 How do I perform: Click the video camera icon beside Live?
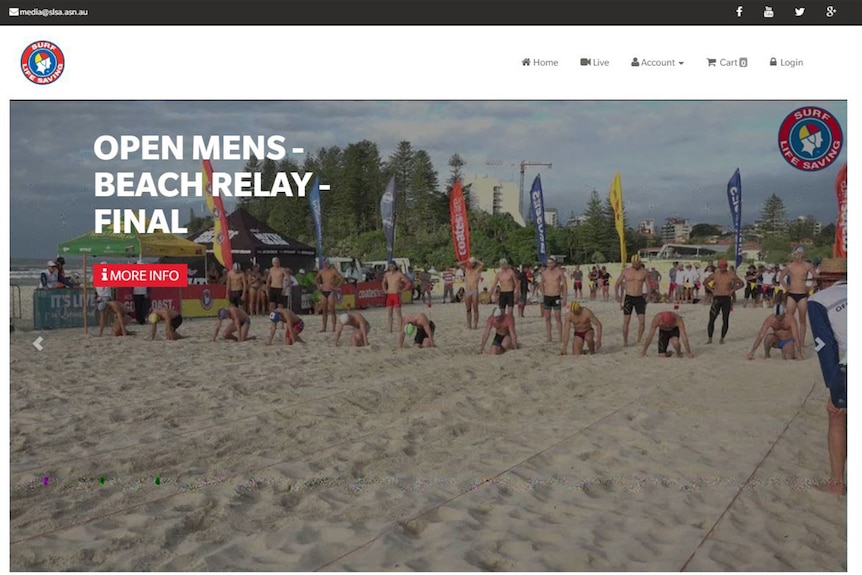[585, 62]
